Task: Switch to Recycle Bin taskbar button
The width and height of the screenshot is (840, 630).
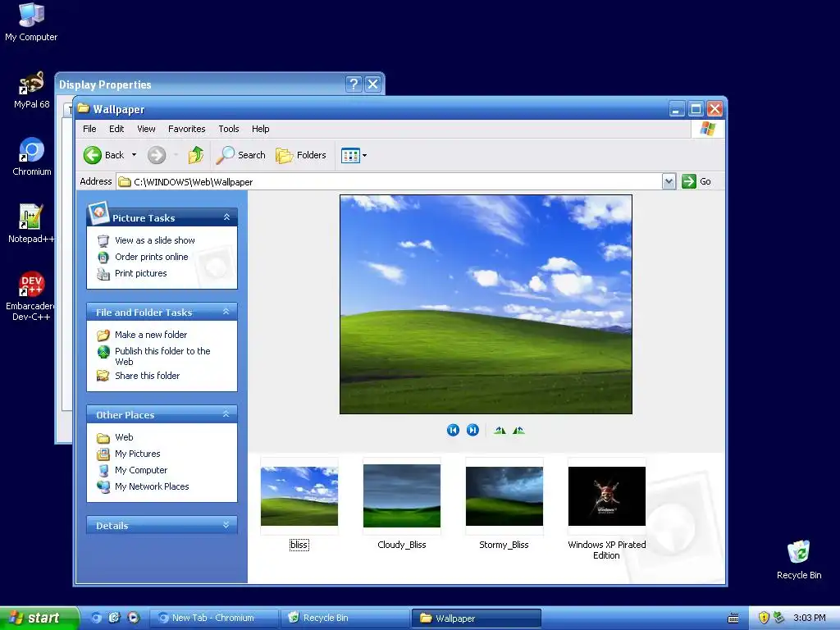Action: point(345,619)
